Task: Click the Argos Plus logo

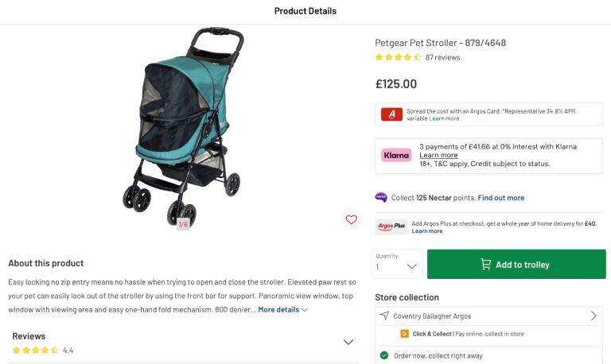Action: [391, 227]
